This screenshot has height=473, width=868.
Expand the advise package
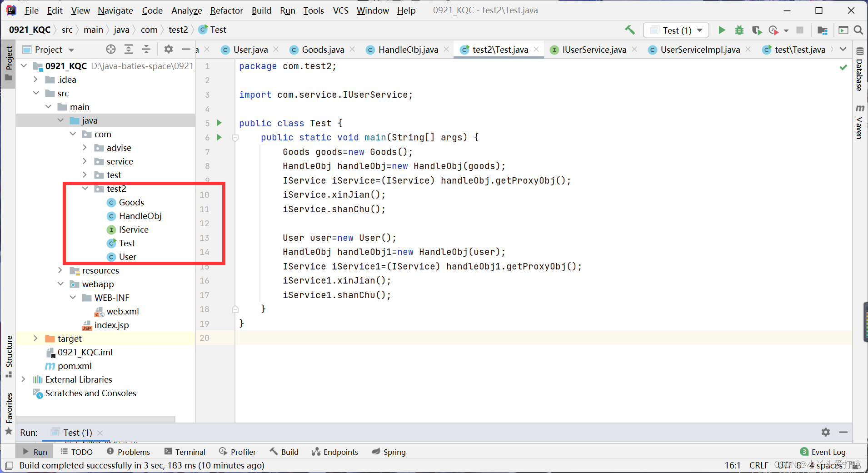85,148
